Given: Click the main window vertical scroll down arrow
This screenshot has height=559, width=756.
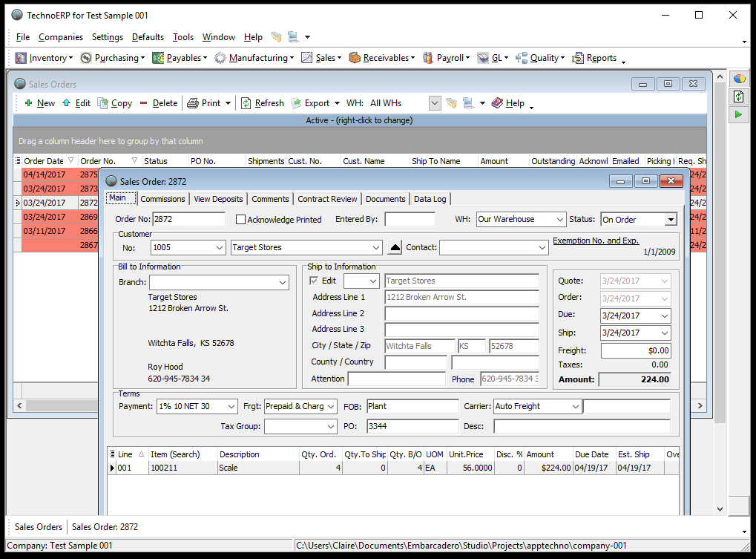Looking at the screenshot, I should 720,509.
